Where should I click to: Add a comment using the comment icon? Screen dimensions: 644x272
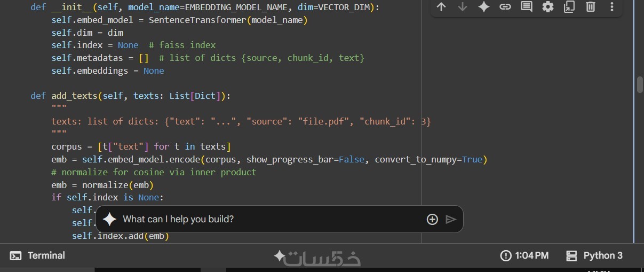(x=527, y=7)
